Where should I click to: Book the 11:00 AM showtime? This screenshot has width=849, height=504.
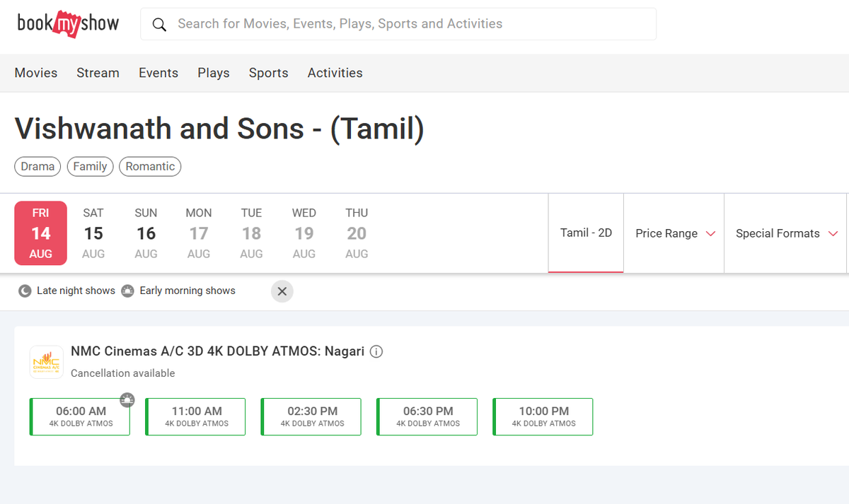(196, 416)
